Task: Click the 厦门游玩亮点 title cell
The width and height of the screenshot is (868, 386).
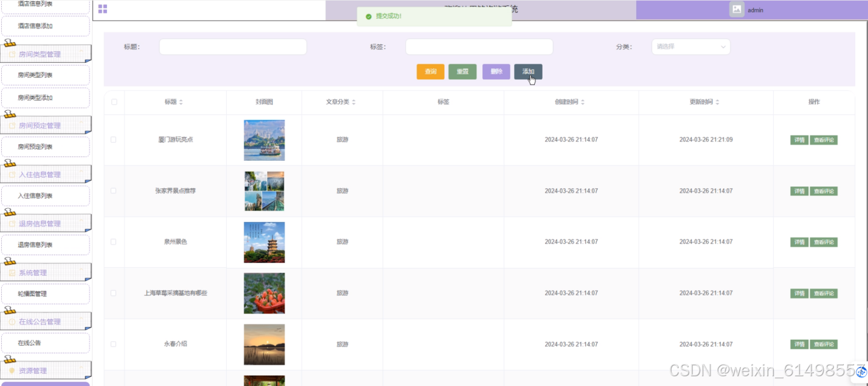Action: [x=176, y=139]
